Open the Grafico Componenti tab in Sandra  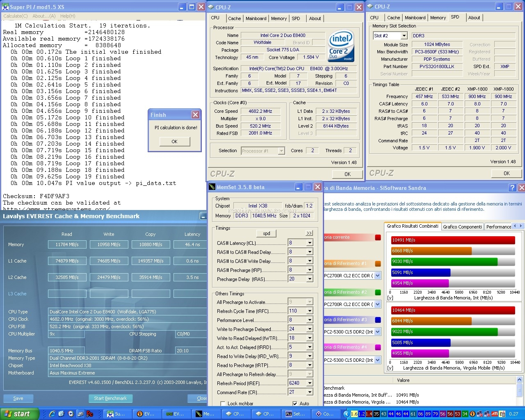(462, 226)
